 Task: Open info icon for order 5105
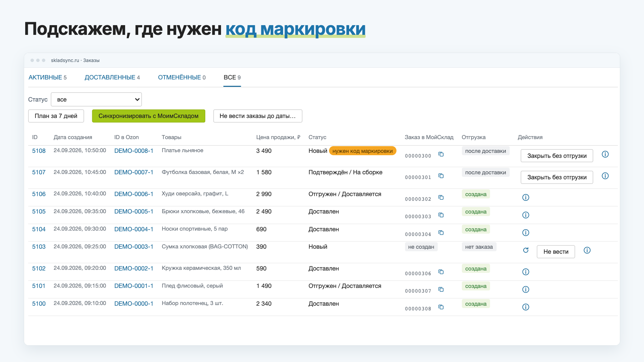(x=526, y=215)
